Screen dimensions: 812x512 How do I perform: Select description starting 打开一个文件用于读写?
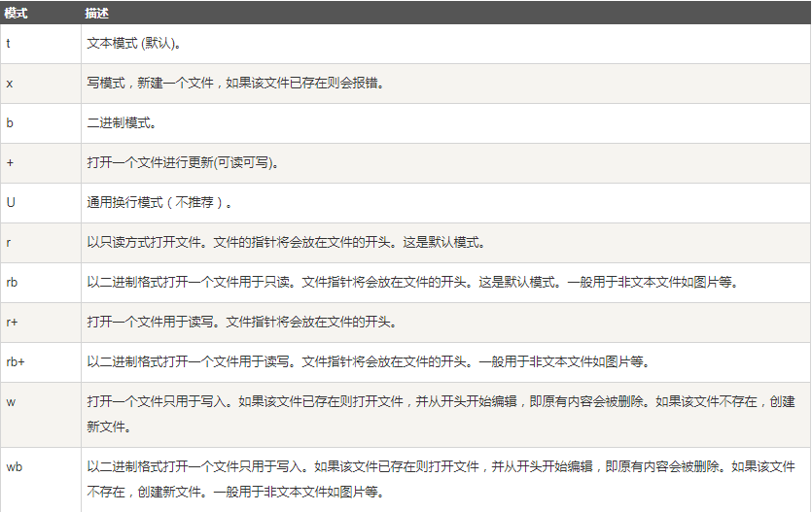pyautogui.click(x=242, y=323)
